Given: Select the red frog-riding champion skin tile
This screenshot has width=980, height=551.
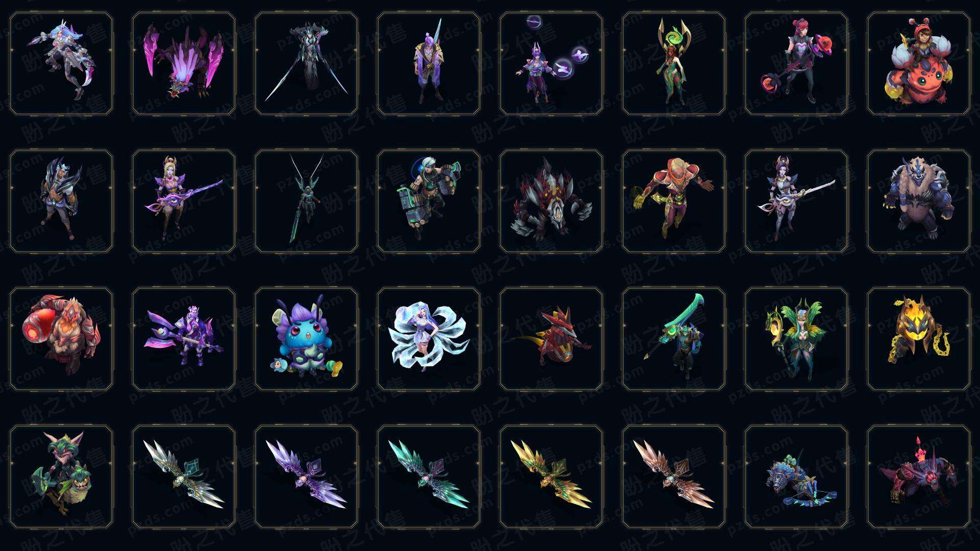Looking at the screenshot, I should coord(918,64).
